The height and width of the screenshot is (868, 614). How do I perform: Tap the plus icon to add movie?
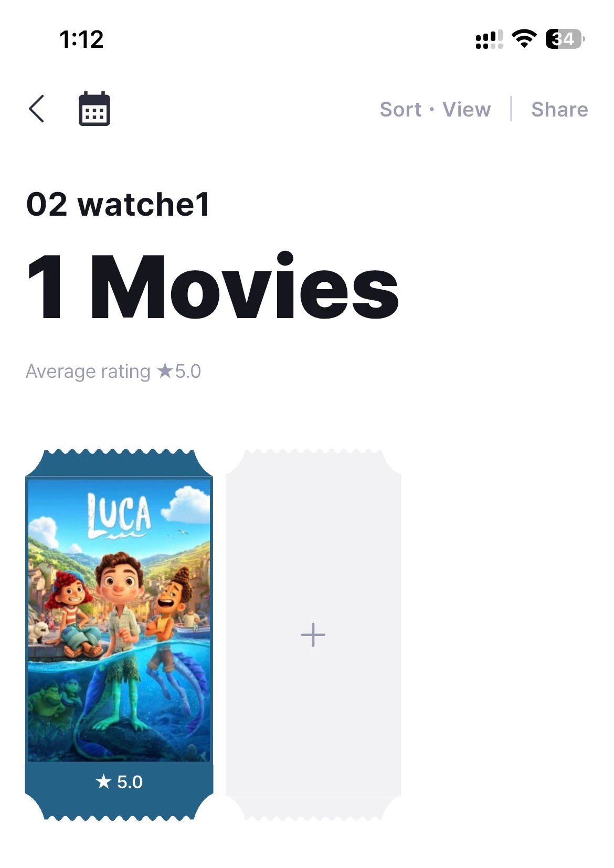point(313,635)
